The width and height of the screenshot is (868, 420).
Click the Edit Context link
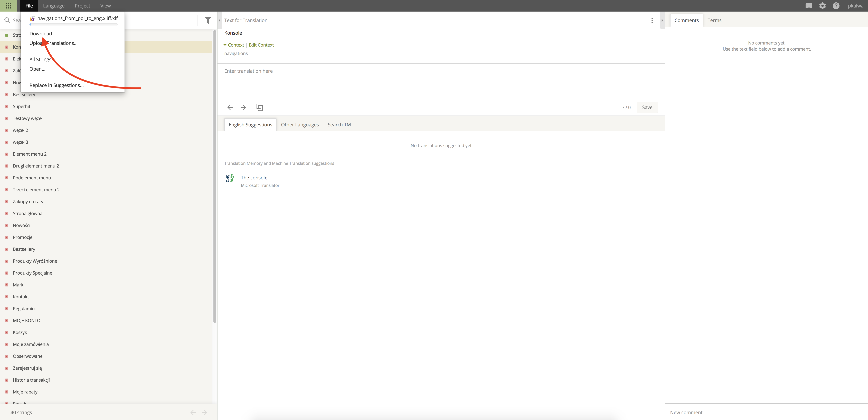261,45
